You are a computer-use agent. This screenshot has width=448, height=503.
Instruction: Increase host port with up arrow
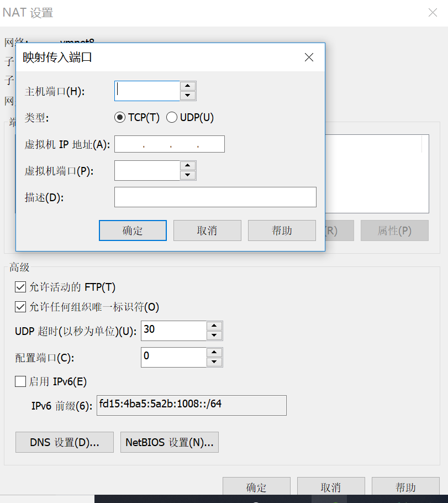188,86
